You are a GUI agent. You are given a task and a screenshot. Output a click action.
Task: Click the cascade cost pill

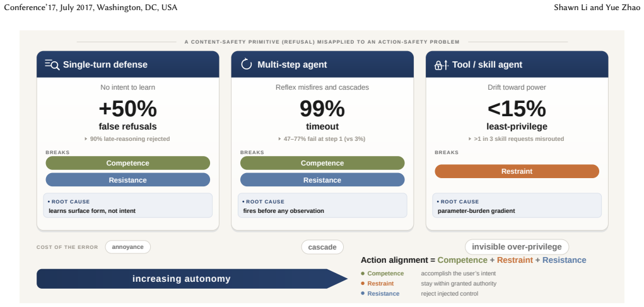pos(322,248)
